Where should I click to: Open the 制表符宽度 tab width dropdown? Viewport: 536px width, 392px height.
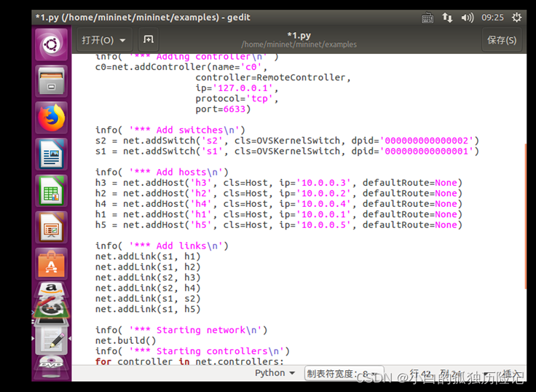tap(344, 374)
